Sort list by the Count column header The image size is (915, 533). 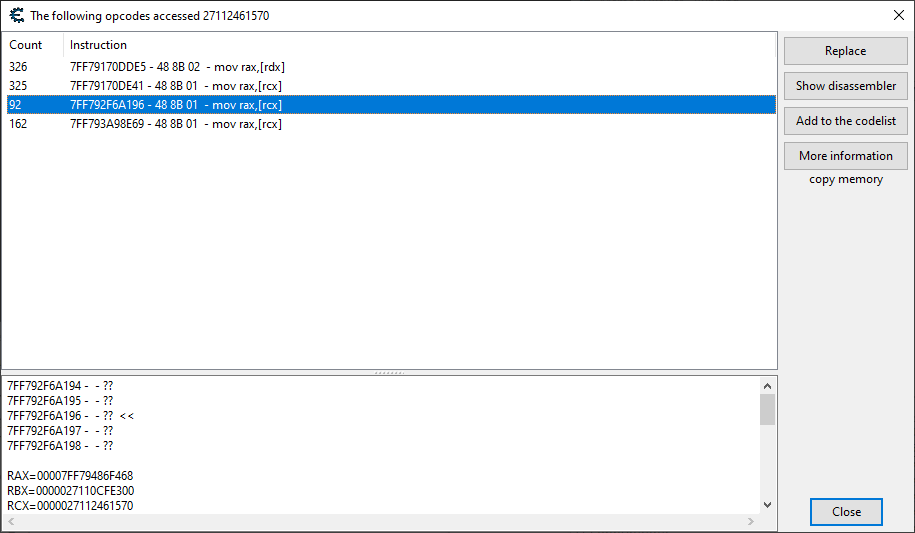[26, 45]
